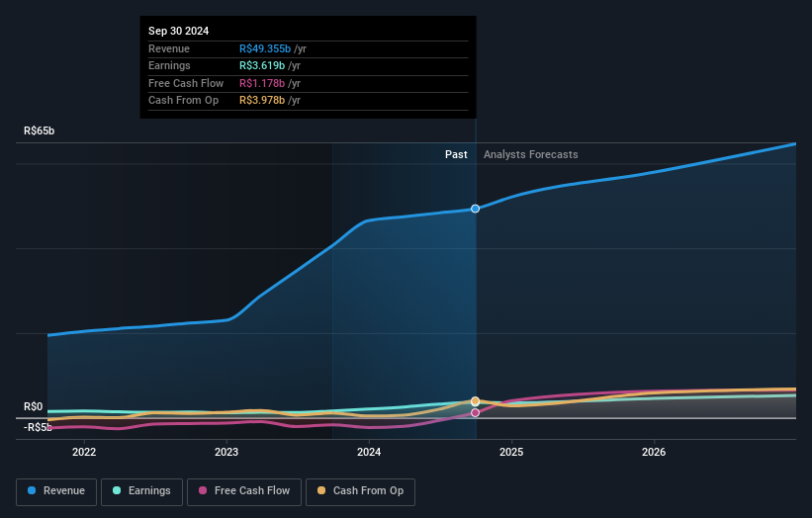This screenshot has width=812, height=518.
Task: Click the R$1.178b free cash flow value
Action: 262,83
